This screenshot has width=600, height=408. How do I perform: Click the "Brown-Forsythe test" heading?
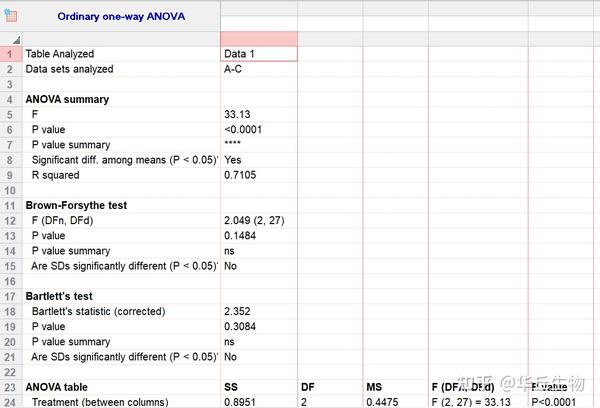tap(76, 206)
